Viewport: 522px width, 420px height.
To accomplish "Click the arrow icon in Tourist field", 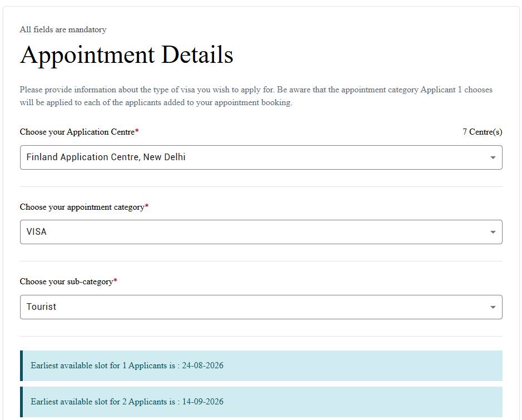I will click(x=493, y=307).
